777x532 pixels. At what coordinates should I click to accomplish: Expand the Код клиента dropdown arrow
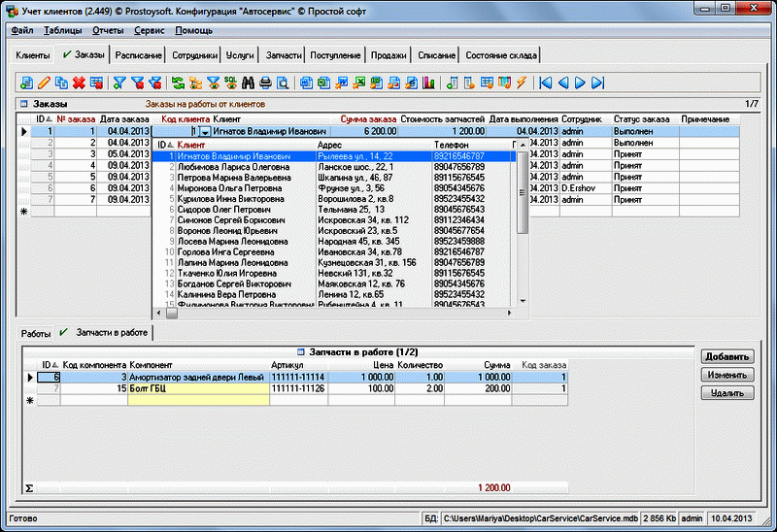[x=205, y=131]
